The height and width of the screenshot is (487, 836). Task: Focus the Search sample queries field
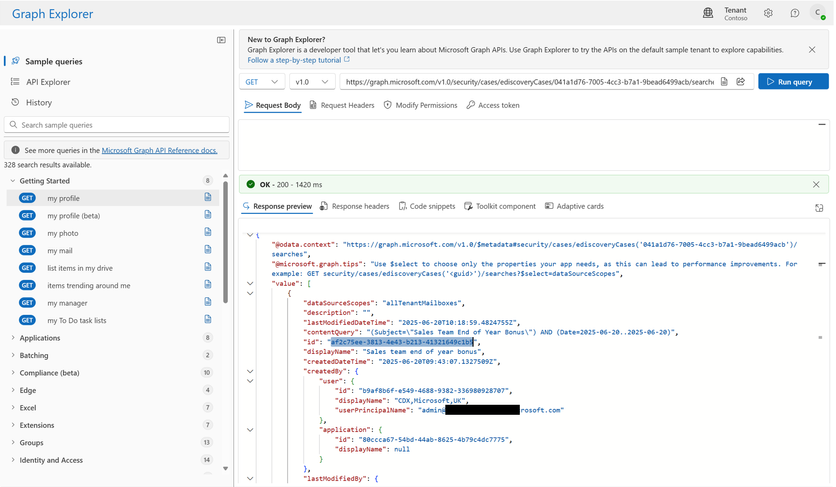pyautogui.click(x=117, y=125)
